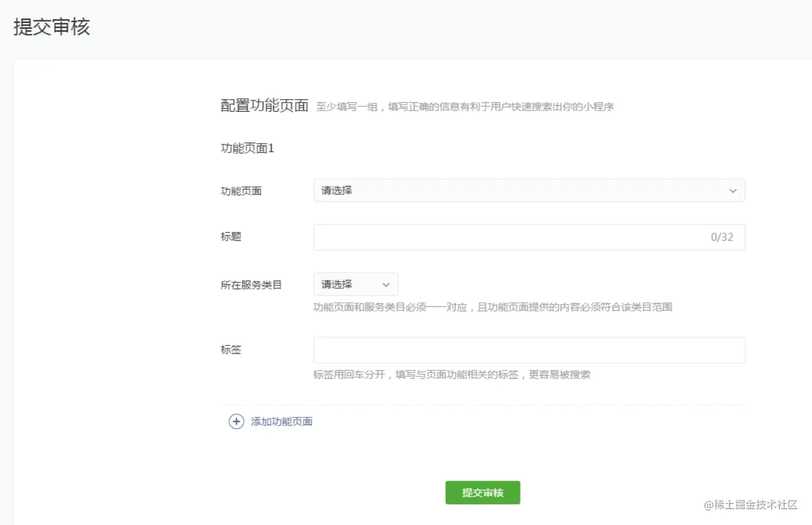Focus the 标题 input field
The image size is (812, 525).
pyautogui.click(x=529, y=237)
